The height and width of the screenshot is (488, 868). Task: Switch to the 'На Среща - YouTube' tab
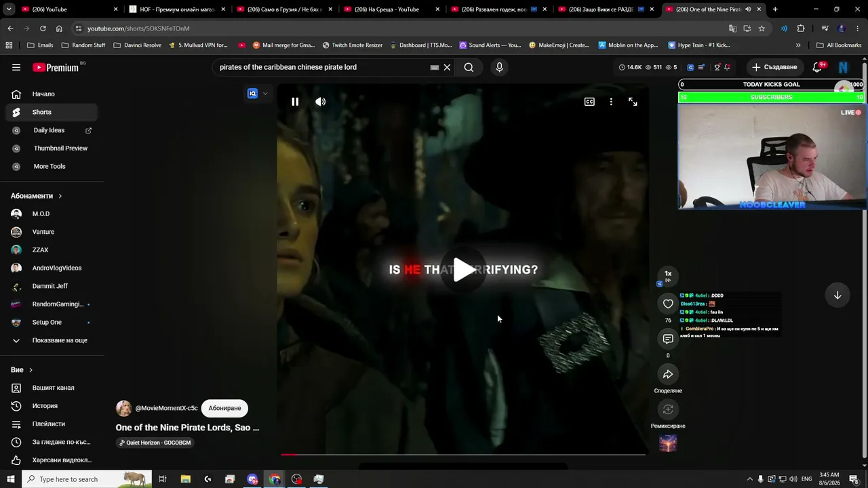pos(391,9)
